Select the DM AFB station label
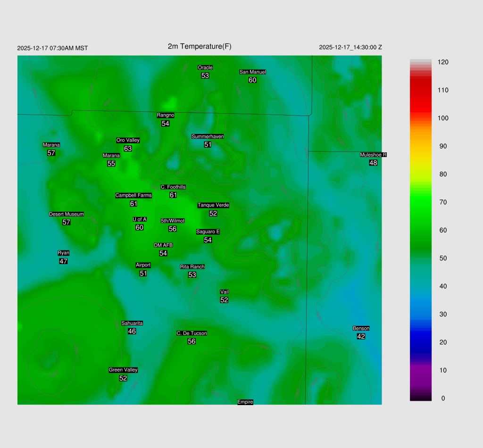The height and width of the screenshot is (448, 483). pyautogui.click(x=163, y=245)
